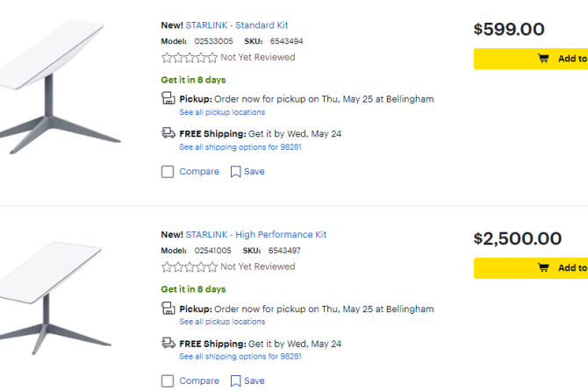The width and height of the screenshot is (588, 391).
Task: See all pickup locations for High Performance Kit
Action: (x=222, y=323)
